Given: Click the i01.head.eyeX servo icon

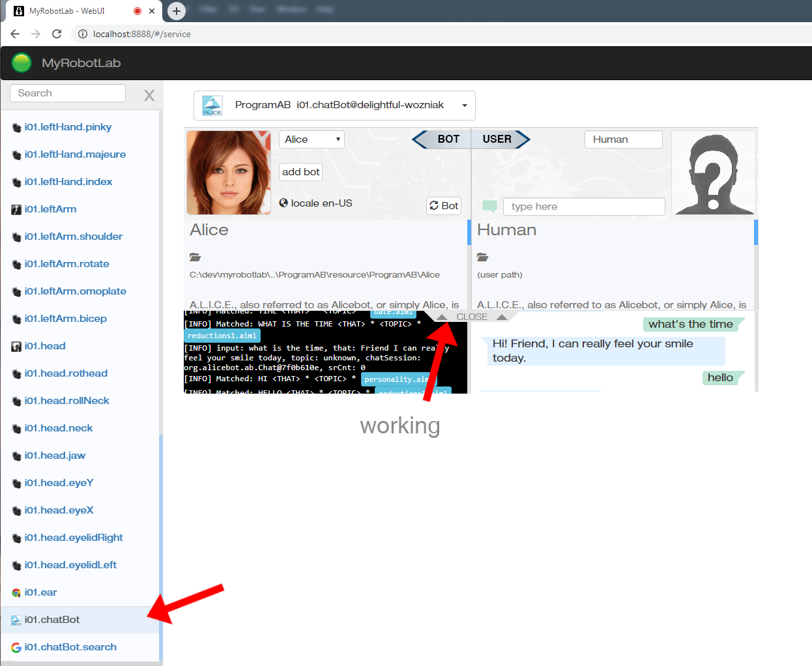Looking at the screenshot, I should coord(16,511).
